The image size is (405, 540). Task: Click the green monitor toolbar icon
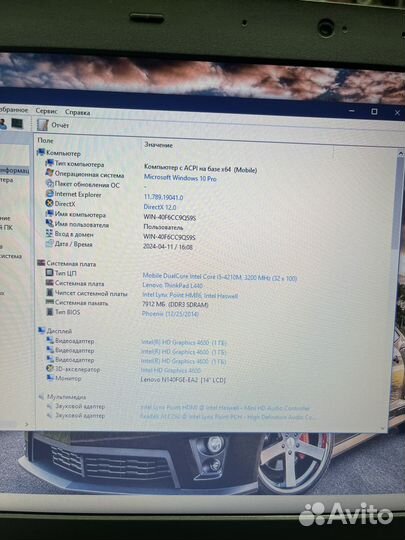[x=17, y=123]
